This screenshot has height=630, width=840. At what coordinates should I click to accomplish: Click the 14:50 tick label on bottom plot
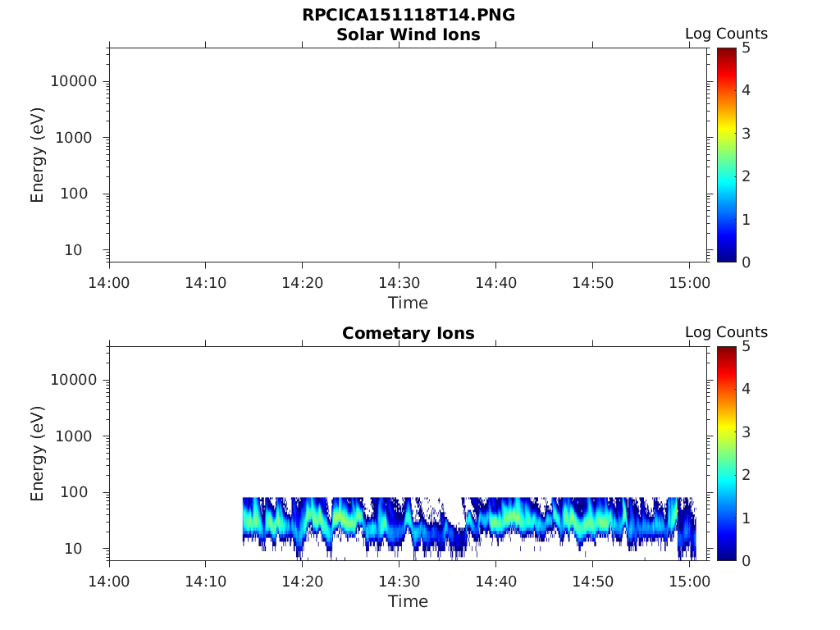[x=592, y=582]
